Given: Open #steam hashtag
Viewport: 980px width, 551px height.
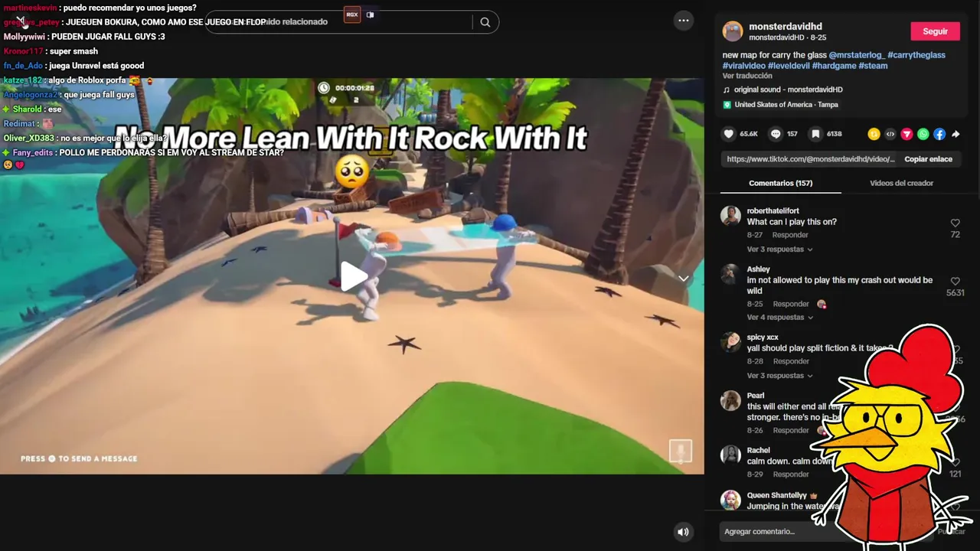Looking at the screenshot, I should click(x=873, y=66).
